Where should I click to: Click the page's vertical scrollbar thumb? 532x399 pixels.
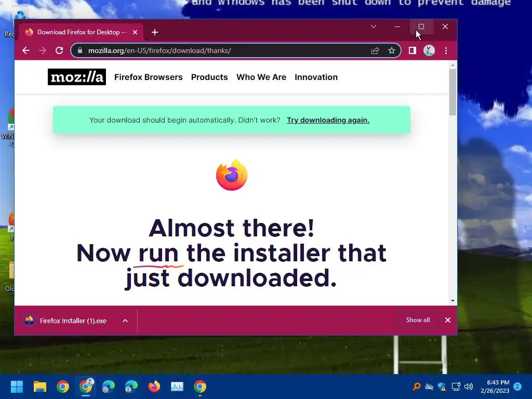453,91
